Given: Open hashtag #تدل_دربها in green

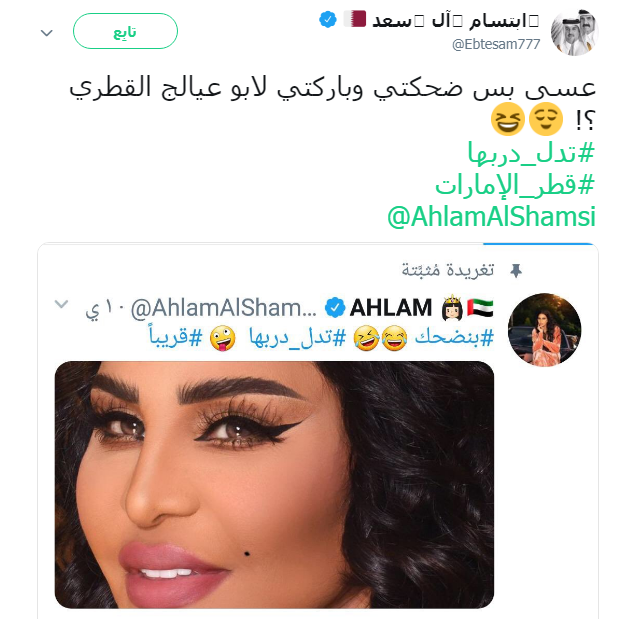Looking at the screenshot, I should [531, 153].
